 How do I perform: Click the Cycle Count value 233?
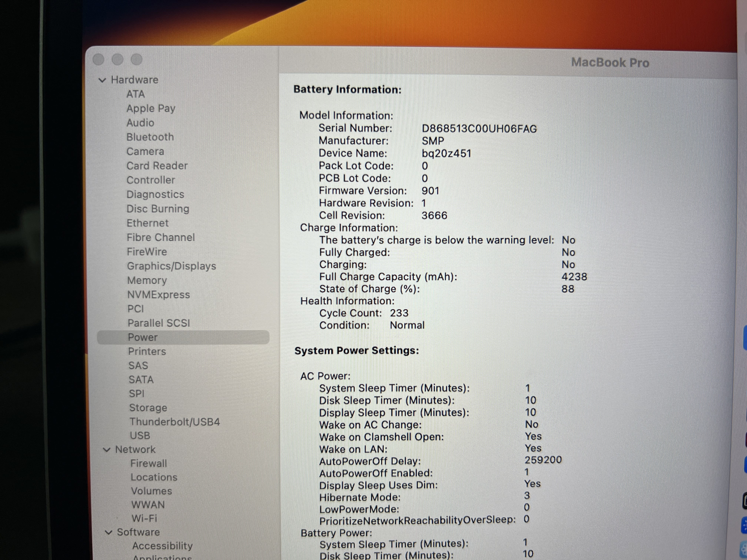point(399,313)
